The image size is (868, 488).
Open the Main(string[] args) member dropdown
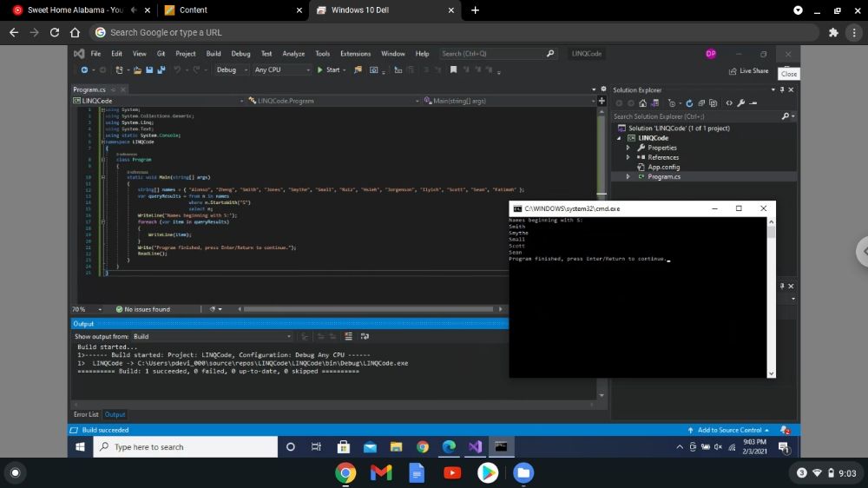[x=509, y=101]
